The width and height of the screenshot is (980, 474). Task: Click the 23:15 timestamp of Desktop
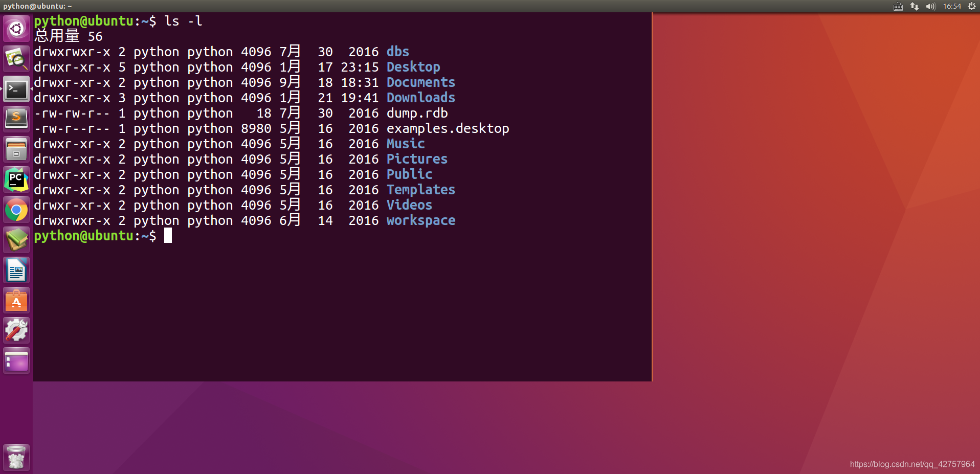[360, 67]
